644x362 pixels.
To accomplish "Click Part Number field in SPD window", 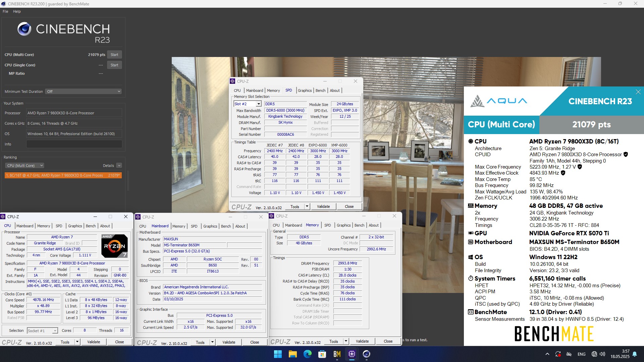I will [x=285, y=129].
